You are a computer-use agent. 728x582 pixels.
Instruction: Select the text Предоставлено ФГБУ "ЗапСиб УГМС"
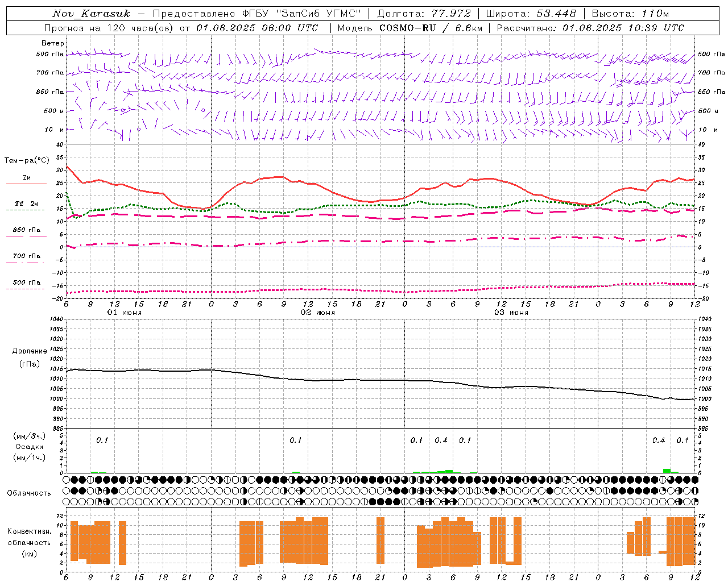pos(257,14)
